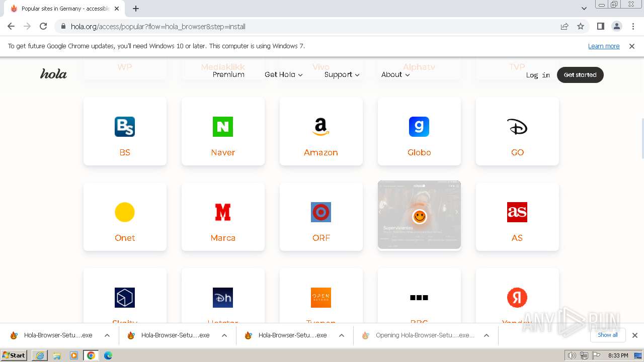Dismiss the Chrome update notification

tap(632, 46)
